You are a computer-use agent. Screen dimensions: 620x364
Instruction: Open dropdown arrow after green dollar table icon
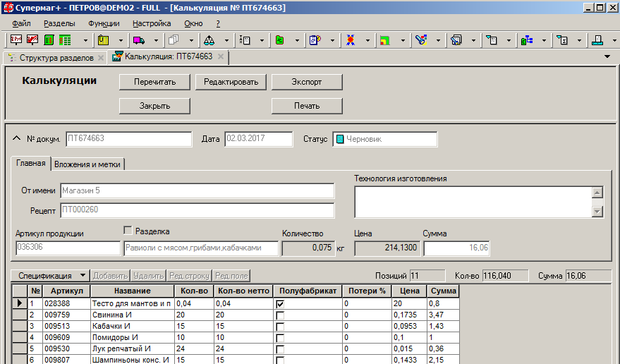pyautogui.click(x=85, y=40)
